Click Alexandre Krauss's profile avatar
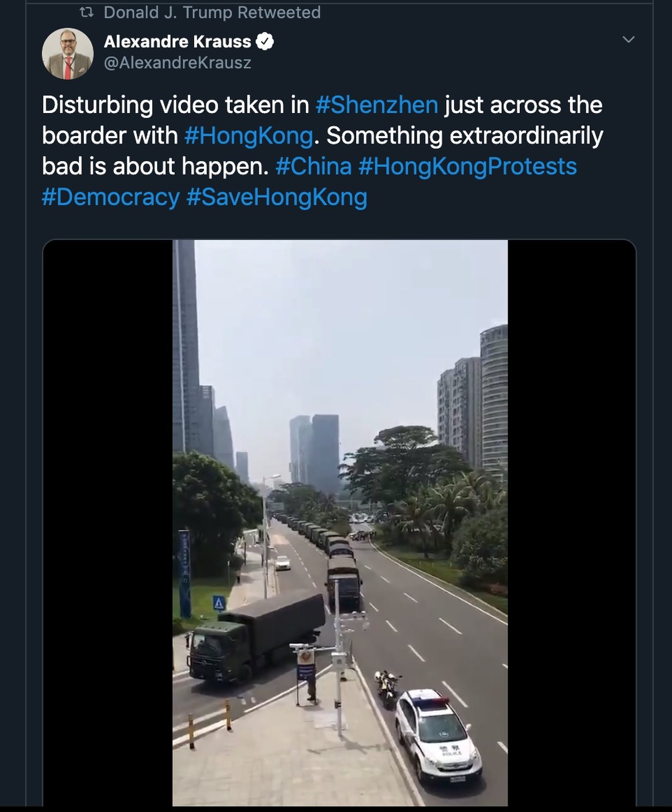The image size is (672, 812). (67, 54)
